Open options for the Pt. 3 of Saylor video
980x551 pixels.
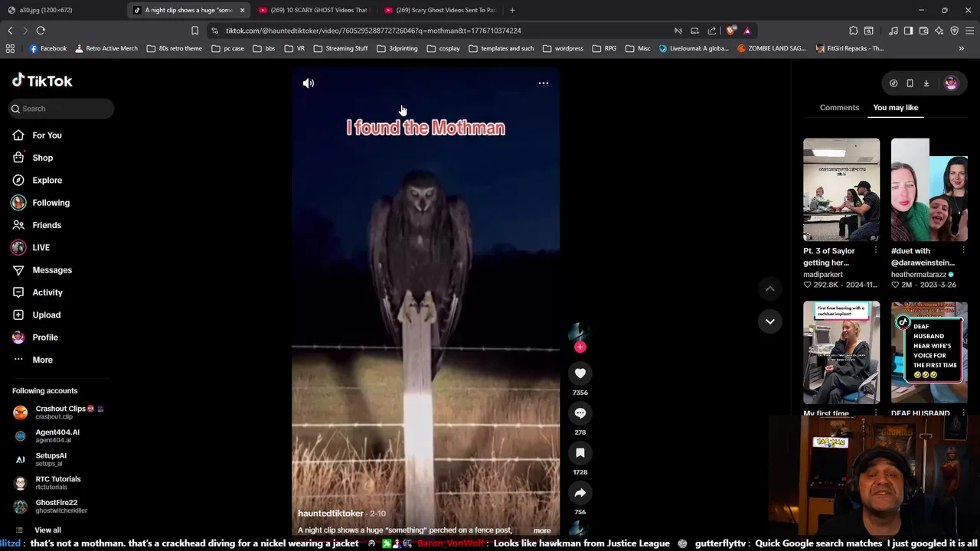(x=876, y=250)
